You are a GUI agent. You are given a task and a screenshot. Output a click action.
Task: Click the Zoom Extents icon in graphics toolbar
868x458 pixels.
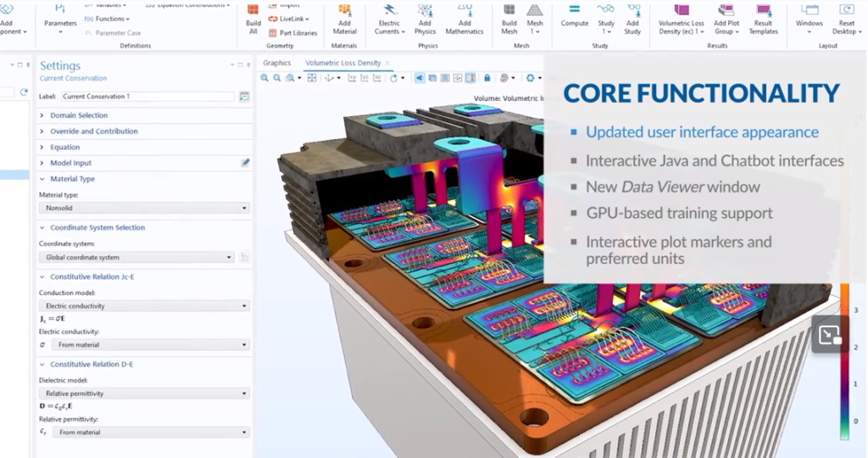[311, 78]
